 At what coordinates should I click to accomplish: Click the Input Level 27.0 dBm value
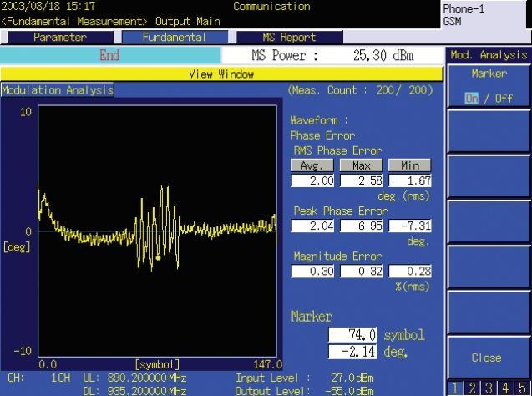pos(352,378)
